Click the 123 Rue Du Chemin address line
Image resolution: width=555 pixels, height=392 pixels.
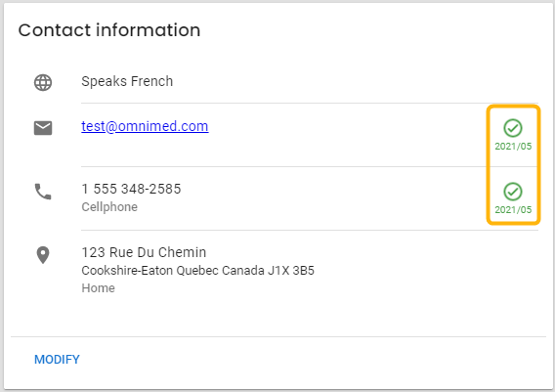(144, 252)
